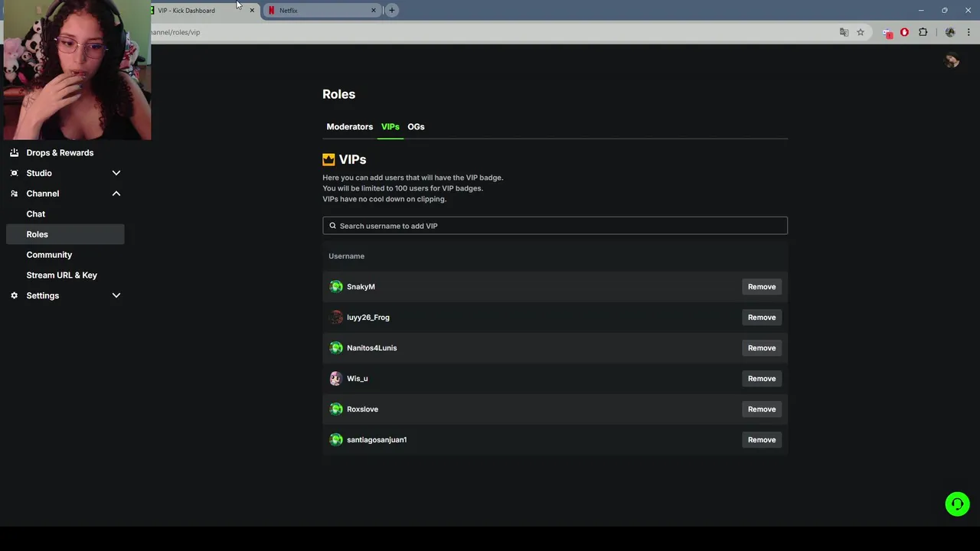Screen dimensions: 980x551
Task: Remove SnakyM from VIPs
Action: pyautogui.click(x=761, y=287)
